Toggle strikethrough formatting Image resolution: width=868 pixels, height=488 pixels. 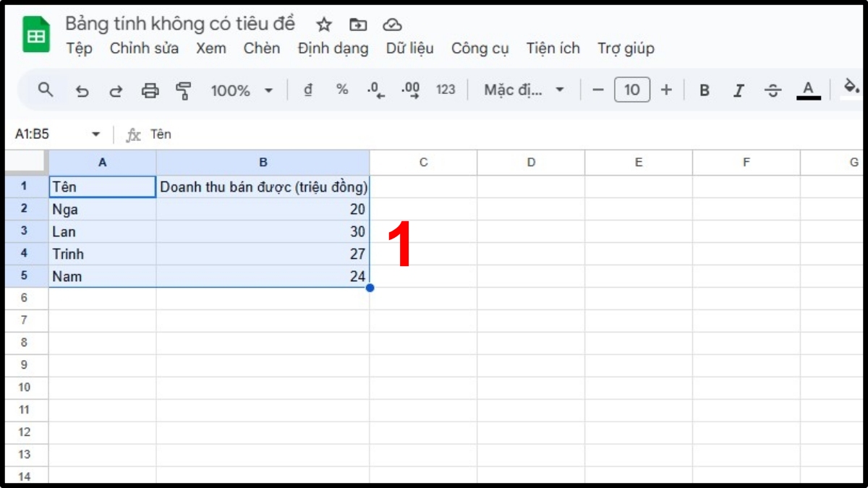point(773,90)
